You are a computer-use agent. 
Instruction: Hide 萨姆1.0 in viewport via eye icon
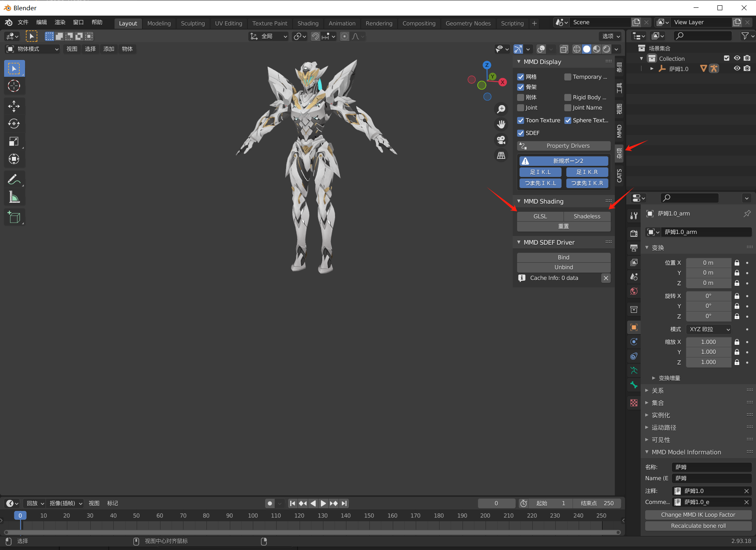[737, 69]
